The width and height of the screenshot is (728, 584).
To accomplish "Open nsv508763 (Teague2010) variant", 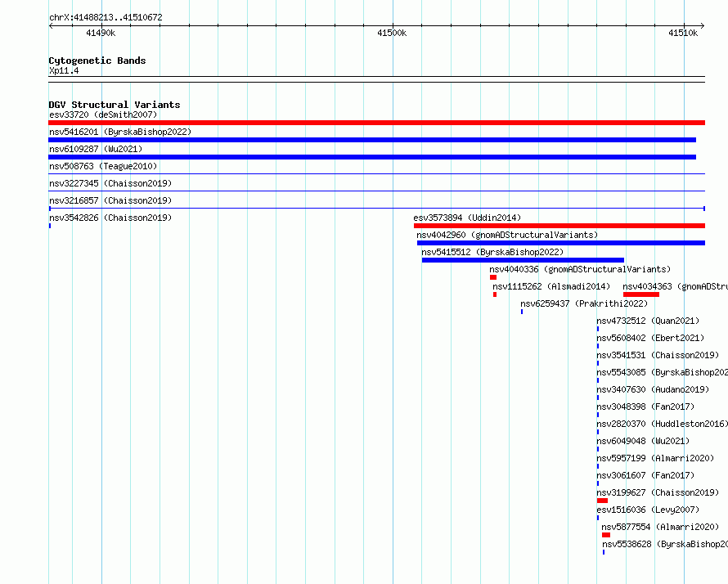I will pyautogui.click(x=103, y=166).
